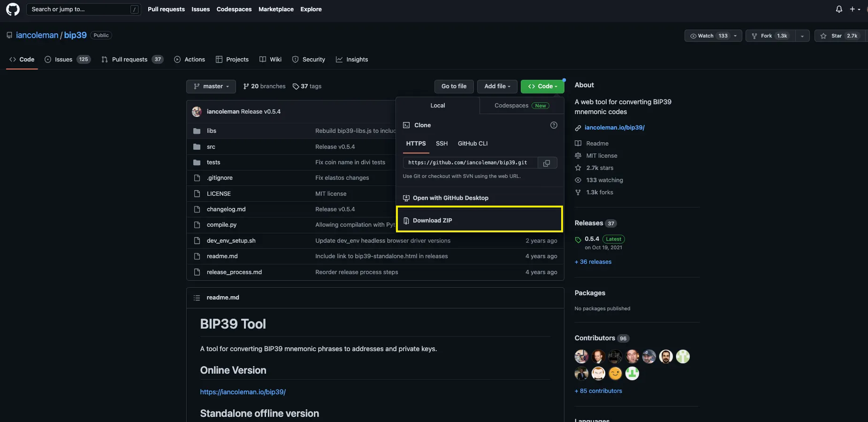Open the Add file dropdown
868x422 pixels.
coord(497,86)
